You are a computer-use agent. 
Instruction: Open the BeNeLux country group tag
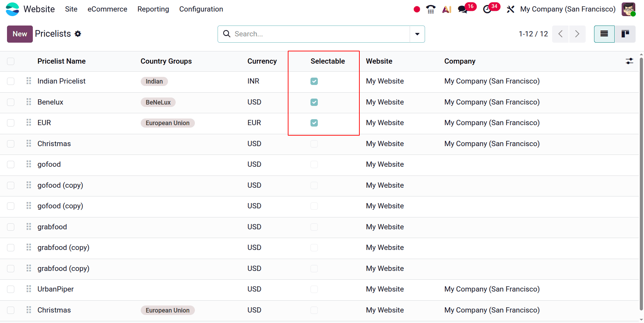[158, 102]
